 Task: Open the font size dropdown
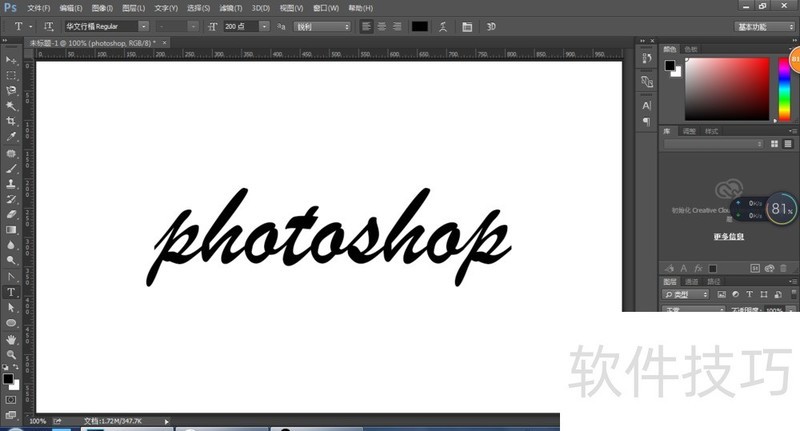tap(264, 27)
